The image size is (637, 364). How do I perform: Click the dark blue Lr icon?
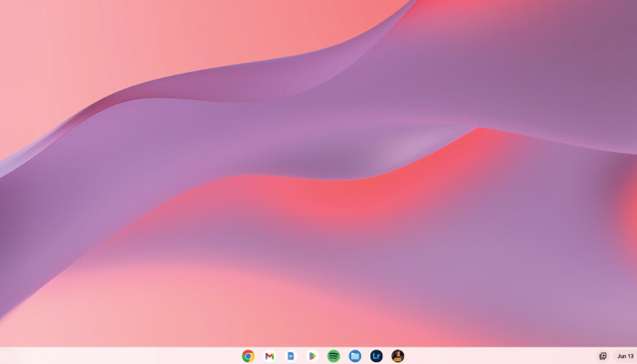(377, 356)
